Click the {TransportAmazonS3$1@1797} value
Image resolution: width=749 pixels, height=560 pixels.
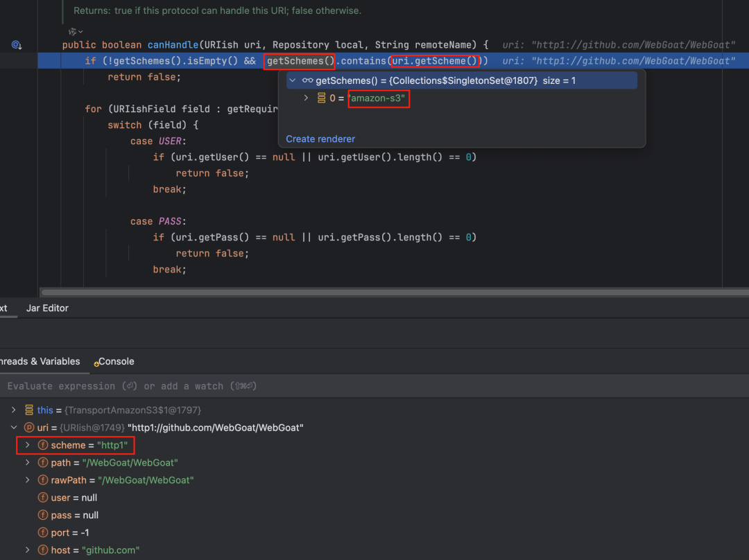point(132,410)
